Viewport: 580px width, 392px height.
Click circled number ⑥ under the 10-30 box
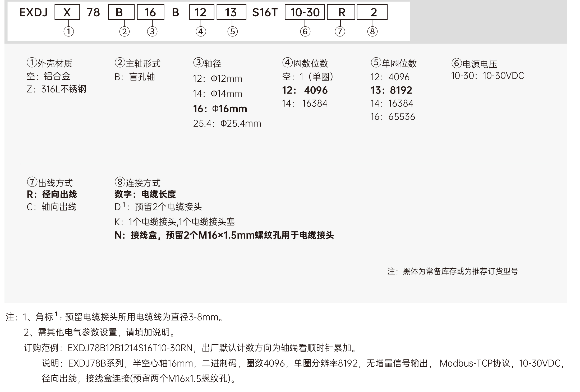pos(305,31)
